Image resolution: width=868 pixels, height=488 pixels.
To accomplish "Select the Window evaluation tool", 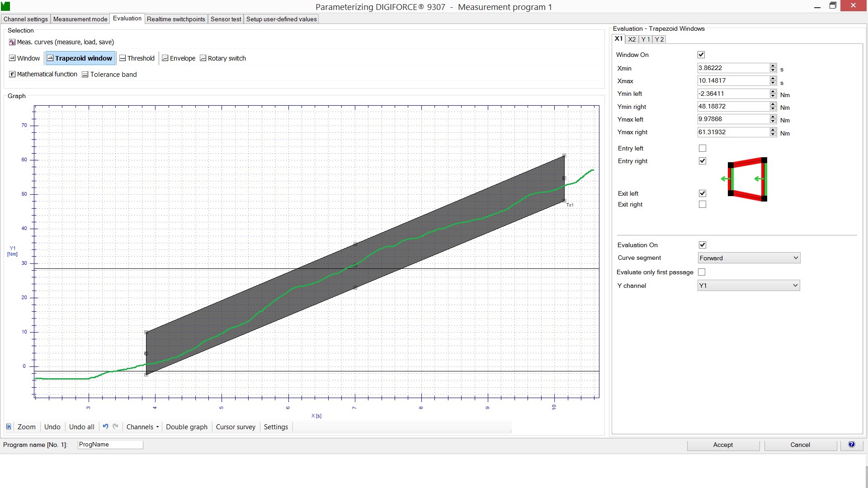I will [x=25, y=58].
